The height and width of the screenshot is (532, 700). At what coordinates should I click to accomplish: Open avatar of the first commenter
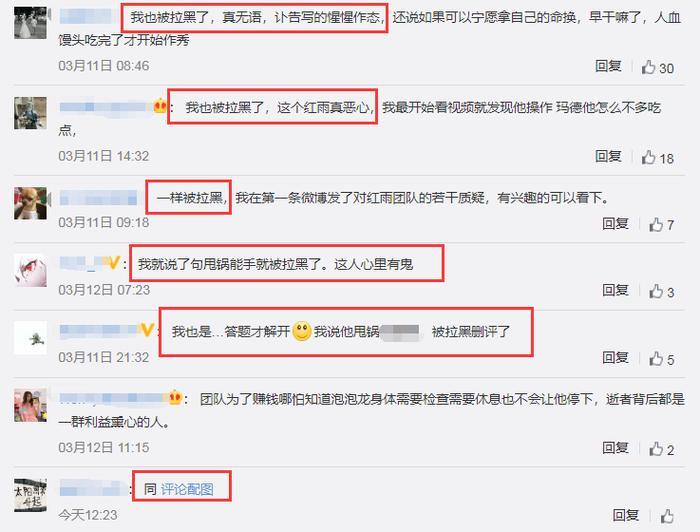pos(30,23)
